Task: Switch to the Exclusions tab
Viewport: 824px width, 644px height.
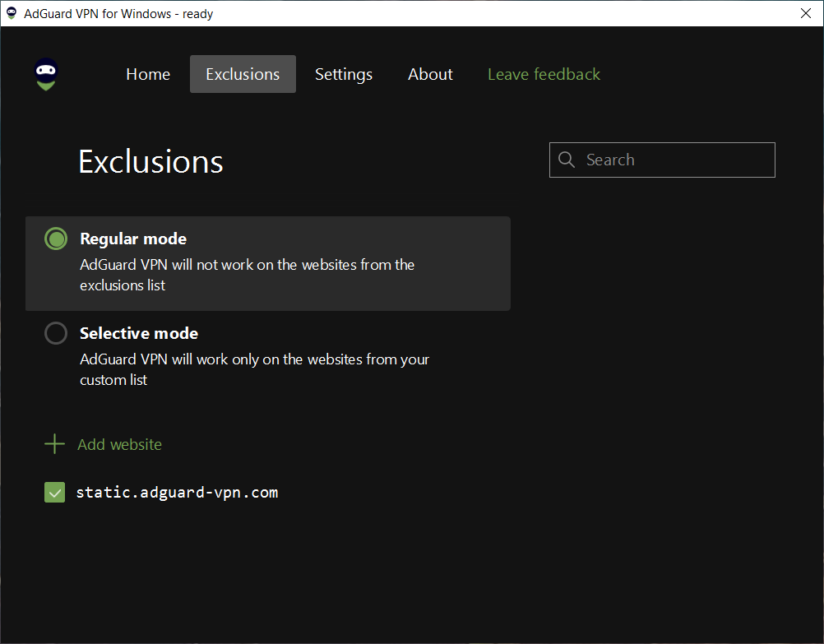Action: click(243, 75)
